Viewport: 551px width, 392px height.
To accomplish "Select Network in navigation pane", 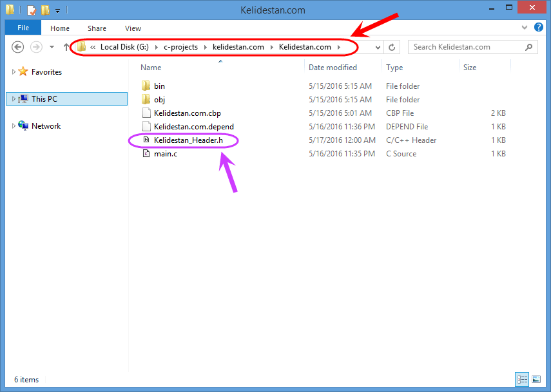I will click(46, 126).
